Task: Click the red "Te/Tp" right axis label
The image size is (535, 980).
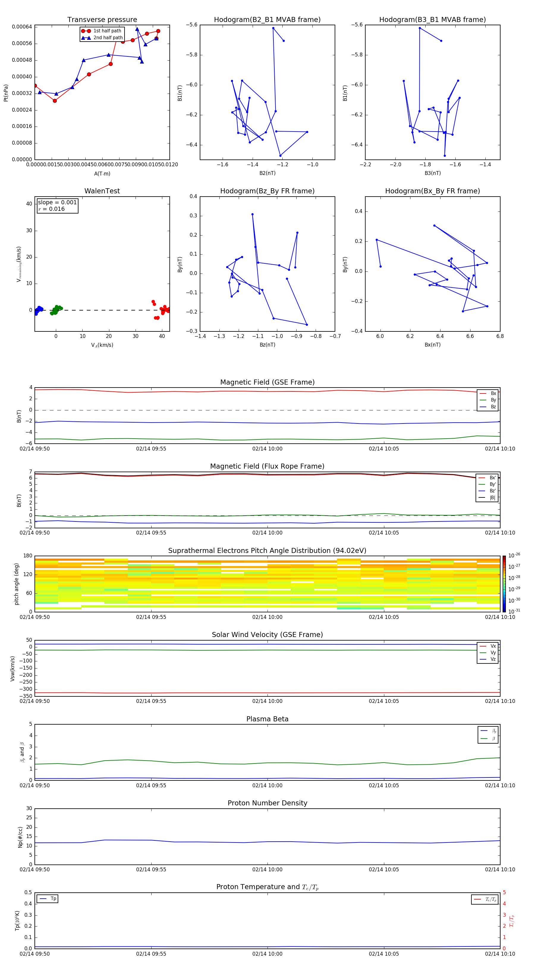Action: tap(512, 921)
